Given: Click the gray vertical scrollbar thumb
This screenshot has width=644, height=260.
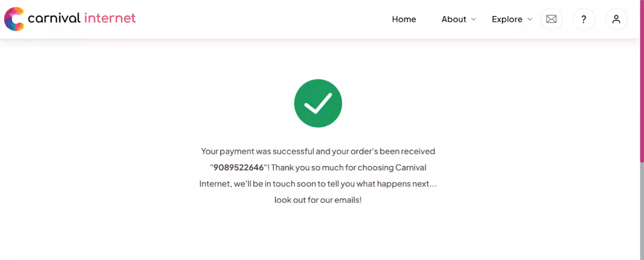Looking at the screenshot, I should click(642, 211).
